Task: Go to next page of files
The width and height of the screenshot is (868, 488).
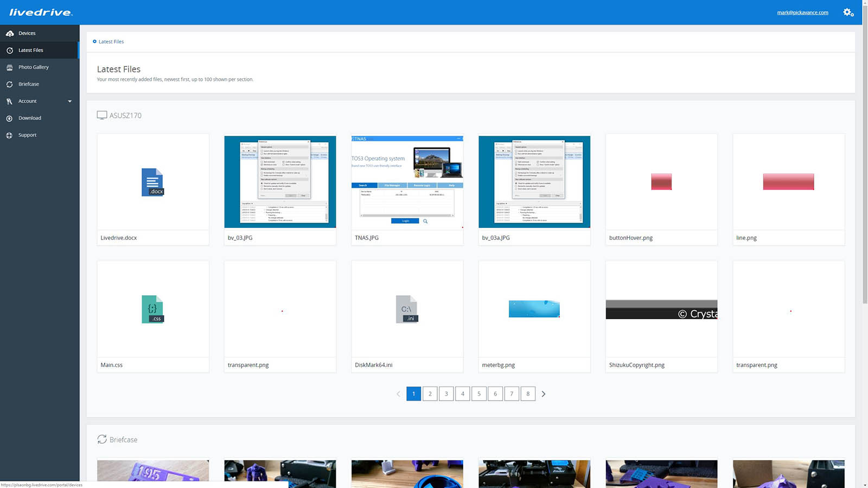Action: pyautogui.click(x=543, y=394)
